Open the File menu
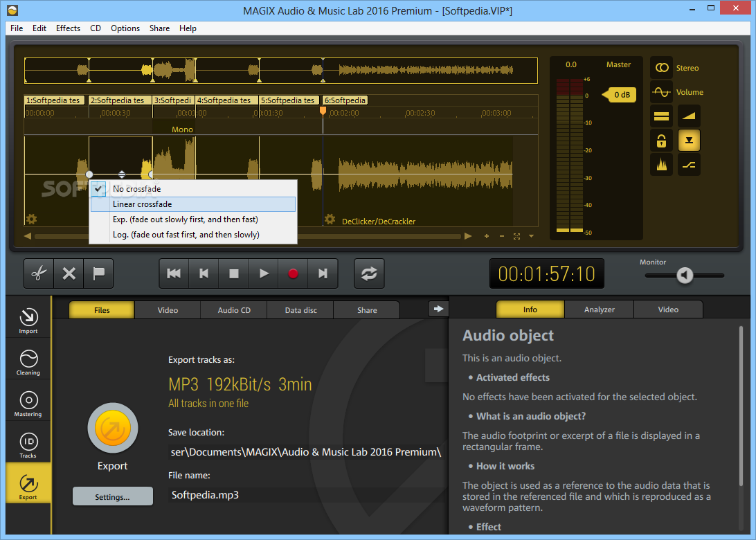This screenshot has width=756, height=540. click(17, 28)
